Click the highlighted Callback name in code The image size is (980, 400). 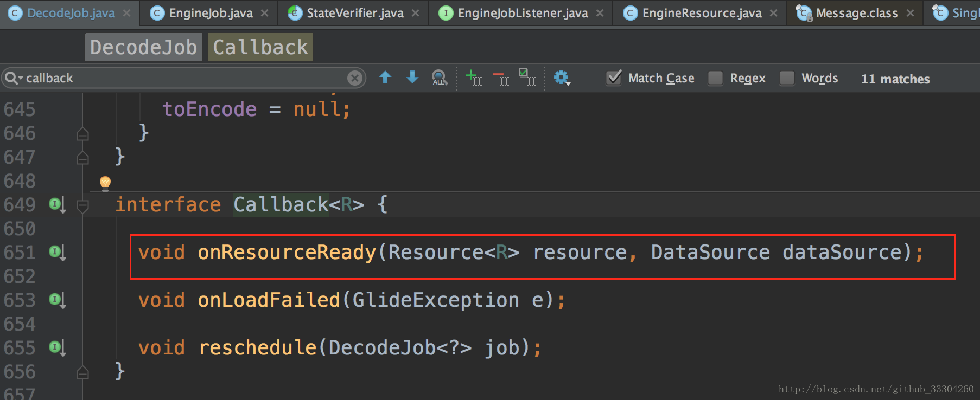click(x=281, y=205)
